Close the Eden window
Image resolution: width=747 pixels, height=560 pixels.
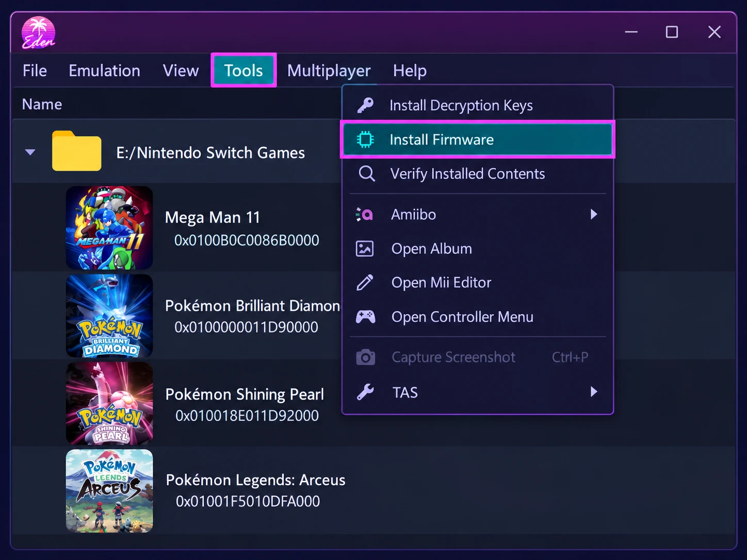point(714,32)
